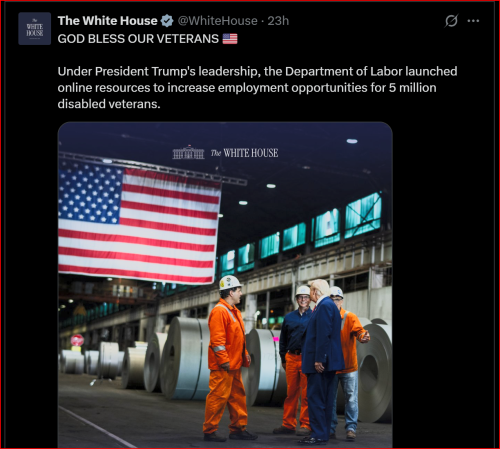This screenshot has height=449, width=500.
Task: Open The White House profile avatar
Action: pos(35,29)
